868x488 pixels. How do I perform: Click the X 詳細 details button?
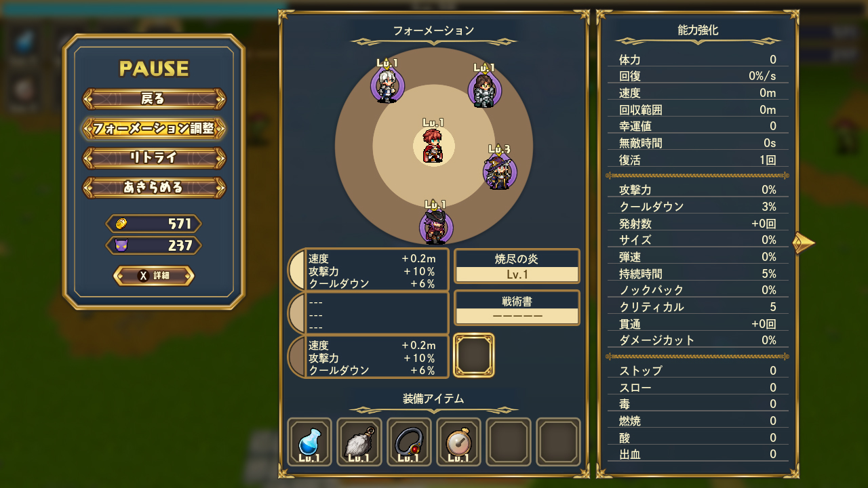pyautogui.click(x=154, y=276)
